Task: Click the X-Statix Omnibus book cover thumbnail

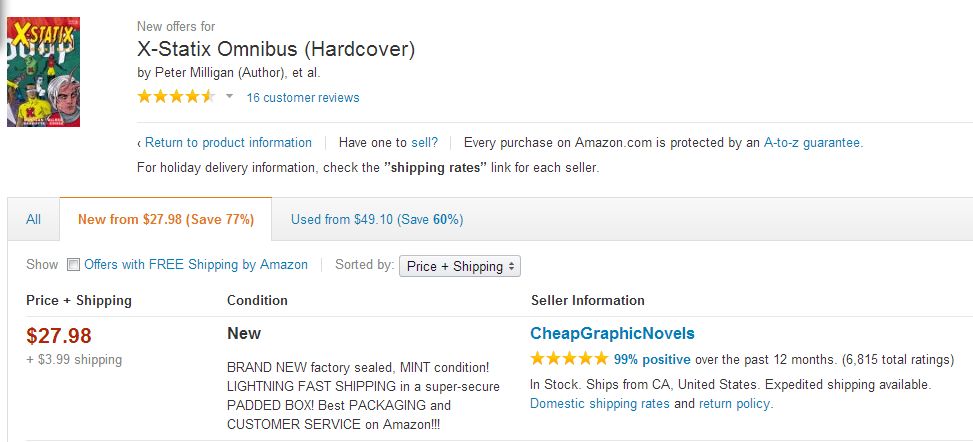Action: (x=43, y=77)
